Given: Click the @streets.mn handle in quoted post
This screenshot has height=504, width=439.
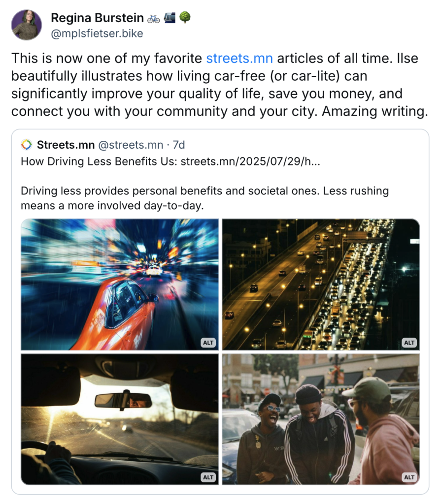Looking at the screenshot, I should click(131, 145).
